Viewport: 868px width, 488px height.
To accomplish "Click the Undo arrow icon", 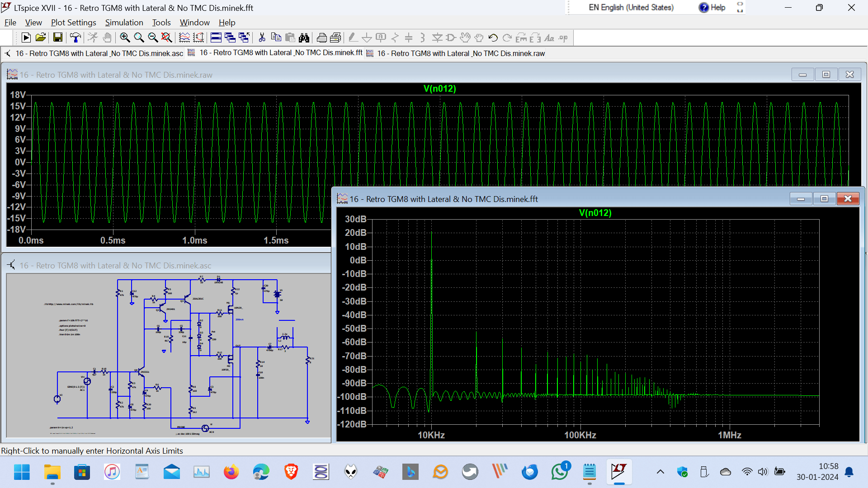I will [x=493, y=38].
